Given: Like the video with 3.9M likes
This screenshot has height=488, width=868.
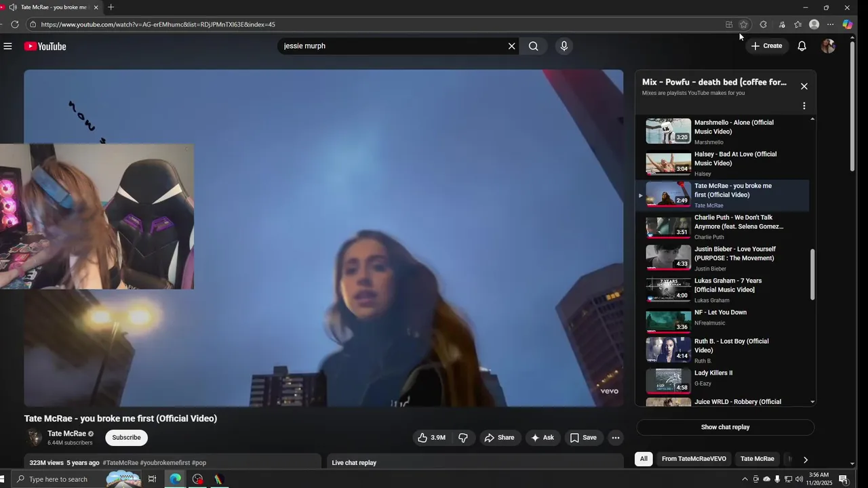Looking at the screenshot, I should click(x=431, y=438).
